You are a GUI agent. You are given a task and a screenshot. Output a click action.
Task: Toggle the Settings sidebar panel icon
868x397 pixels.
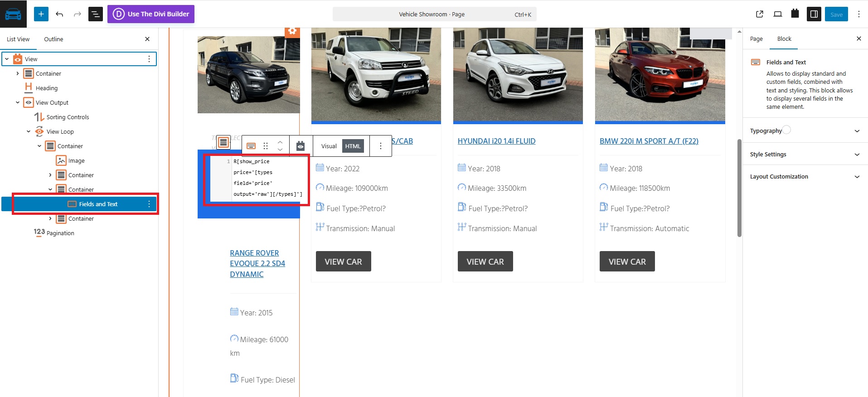click(x=814, y=14)
